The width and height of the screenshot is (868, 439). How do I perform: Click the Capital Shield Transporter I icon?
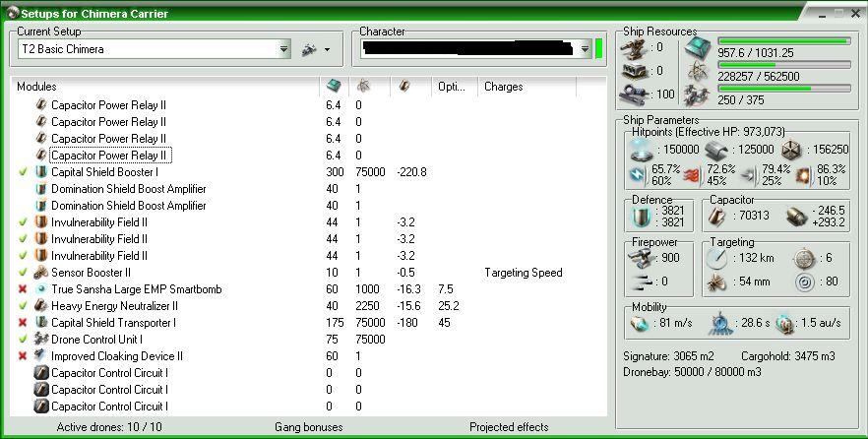click(41, 323)
